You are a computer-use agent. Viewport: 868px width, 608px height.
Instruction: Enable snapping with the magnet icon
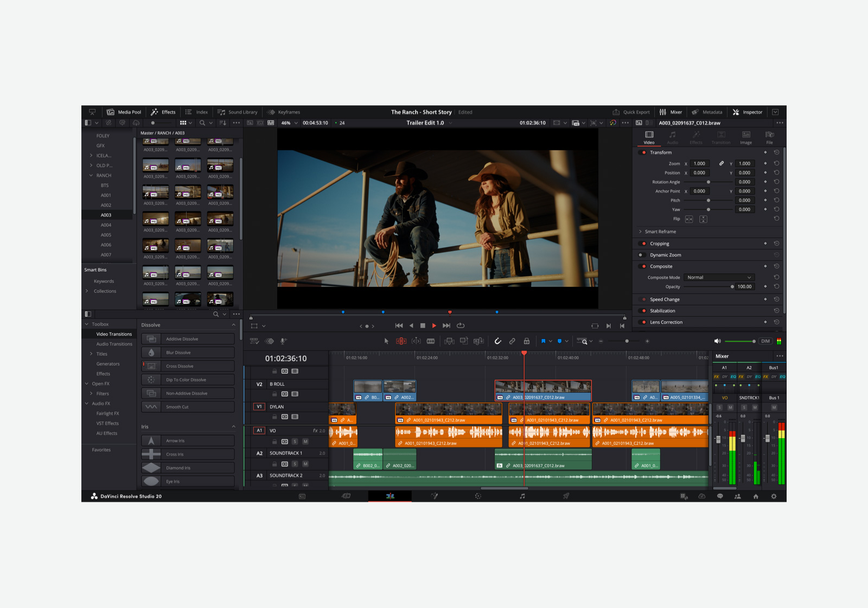tap(499, 341)
